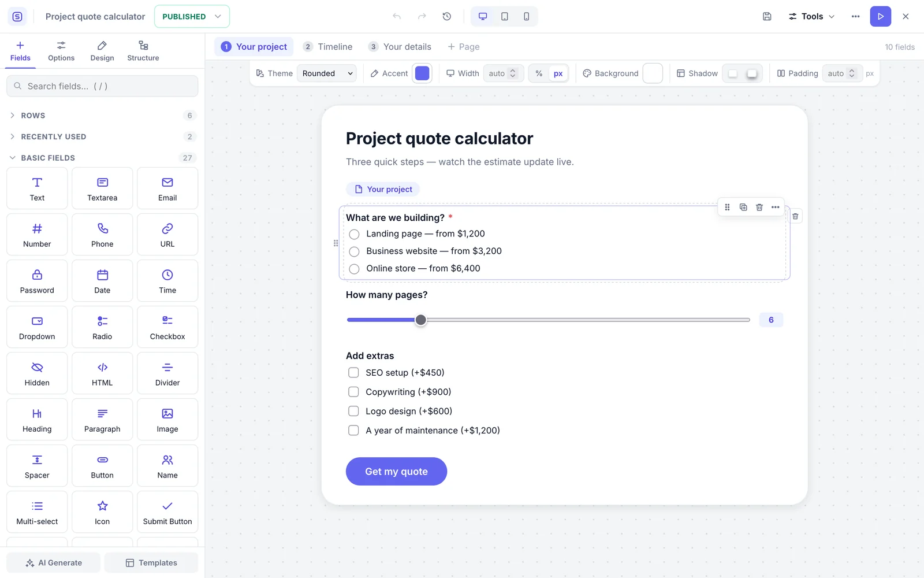924x578 pixels.
Task: Add the Hidden field
Action: 37,373
